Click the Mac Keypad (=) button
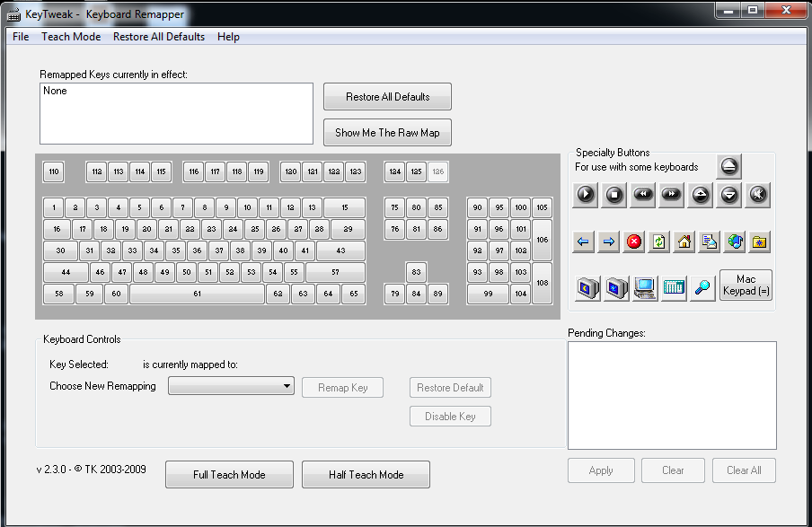The image size is (812, 527). point(746,285)
